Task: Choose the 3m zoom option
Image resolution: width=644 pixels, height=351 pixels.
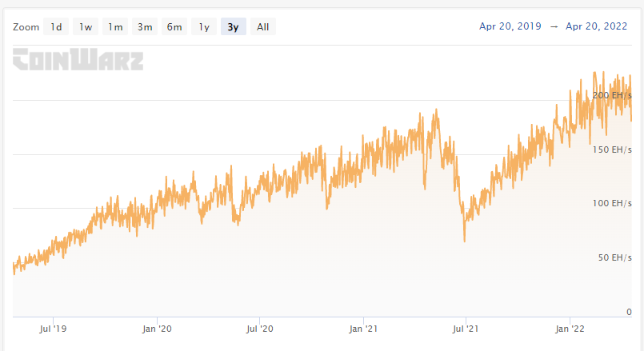Action: coord(145,26)
